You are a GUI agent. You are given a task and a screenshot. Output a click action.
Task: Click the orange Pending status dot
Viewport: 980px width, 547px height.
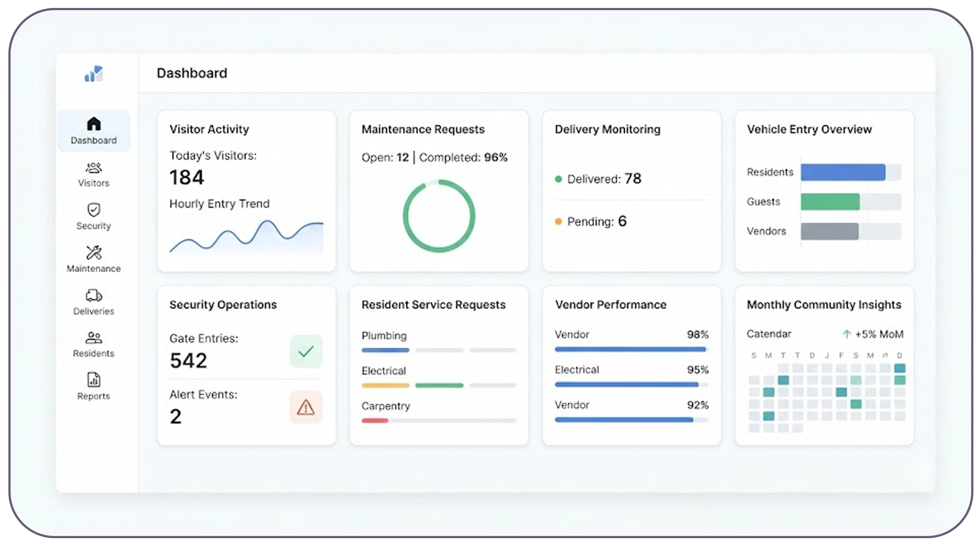point(558,221)
